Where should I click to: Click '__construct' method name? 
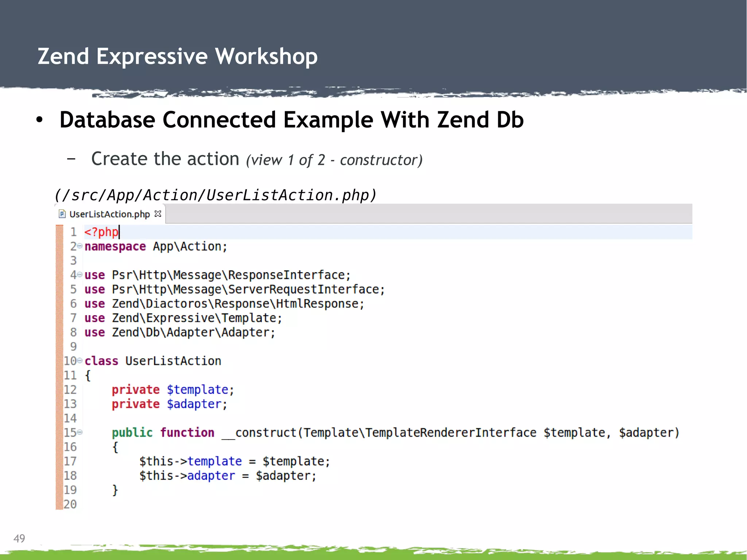[259, 433]
